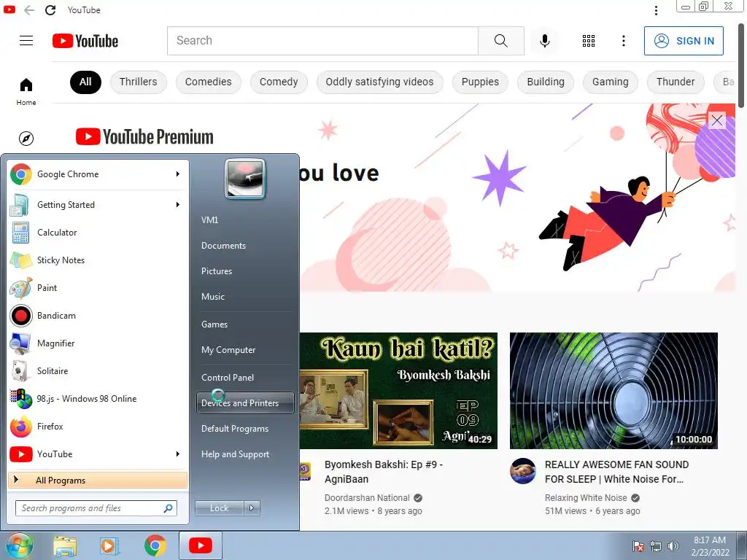Image resolution: width=747 pixels, height=560 pixels.
Task: Open Windows Media Player taskbar icon
Action: (x=109, y=546)
